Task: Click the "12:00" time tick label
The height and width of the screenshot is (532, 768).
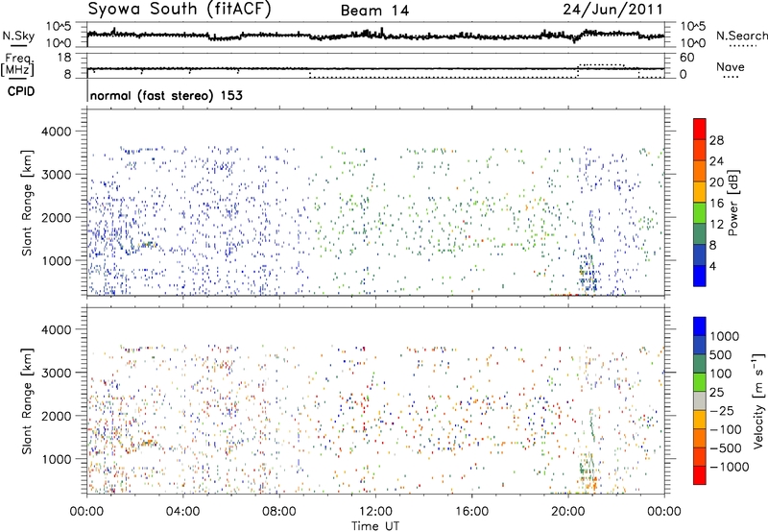Action: coord(375,512)
